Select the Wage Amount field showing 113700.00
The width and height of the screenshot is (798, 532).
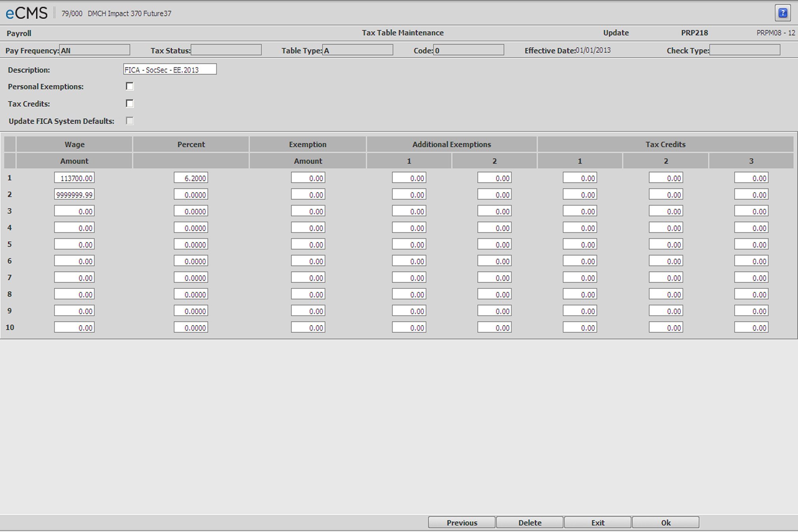tap(74, 178)
